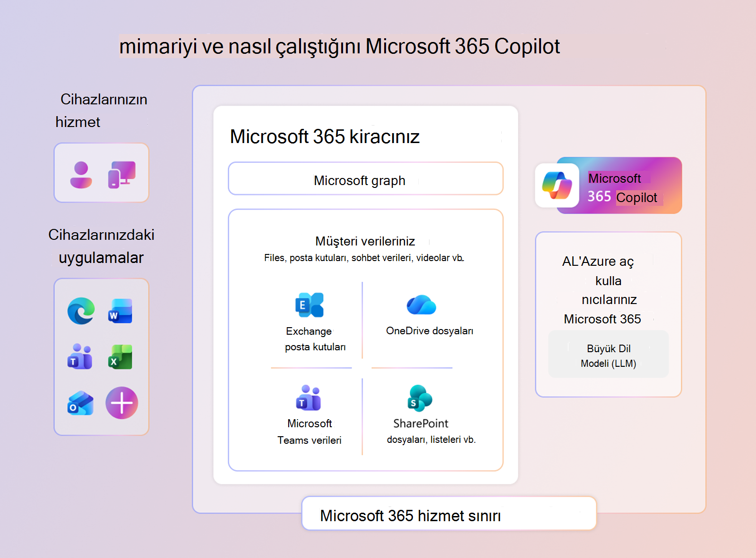This screenshot has height=558, width=756.
Task: Open the Outlook app icon
Action: coord(80,403)
